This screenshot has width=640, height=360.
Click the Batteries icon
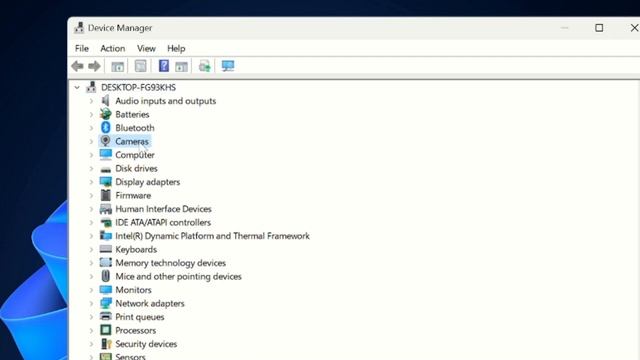105,114
